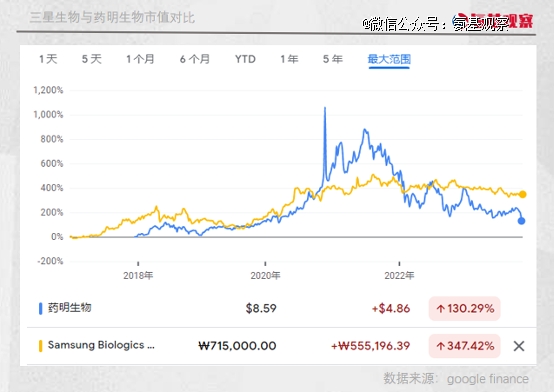Screen dimensions: 554x392
Task: Select the 6个月 time range
Action: click(195, 59)
